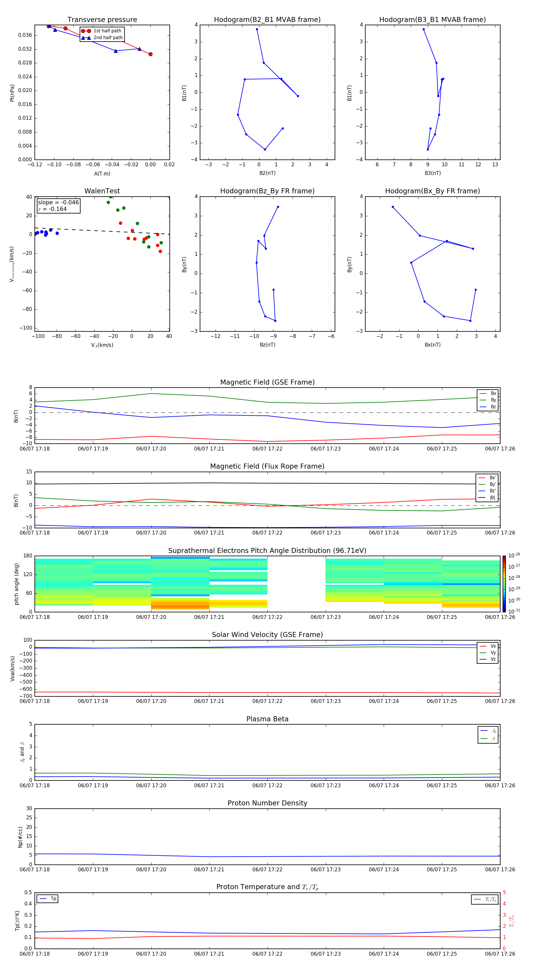The width and height of the screenshot is (535, 980).
Task: Click the 'Bx(nT)' x-axis label
Action: 432,345
